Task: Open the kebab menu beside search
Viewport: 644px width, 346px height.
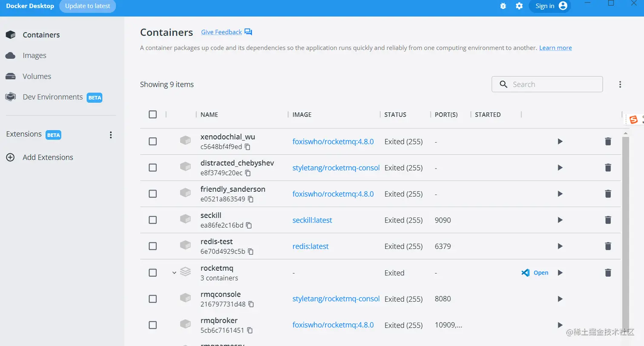Action: pos(620,84)
